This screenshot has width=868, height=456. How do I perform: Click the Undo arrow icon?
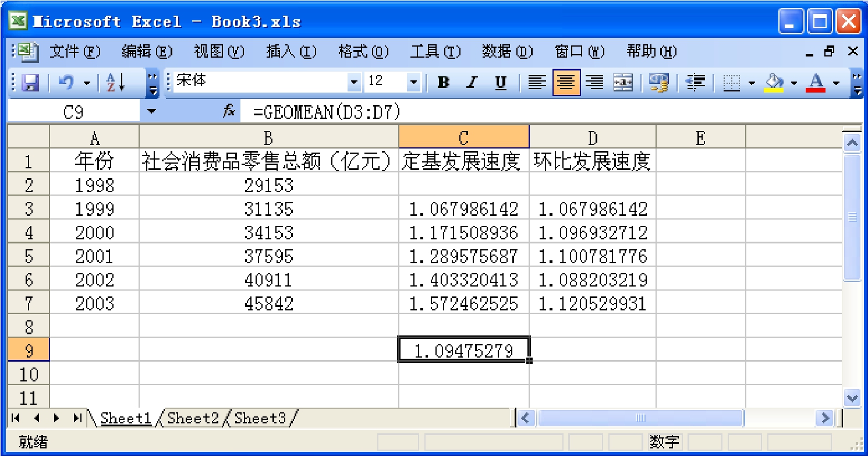click(x=66, y=83)
